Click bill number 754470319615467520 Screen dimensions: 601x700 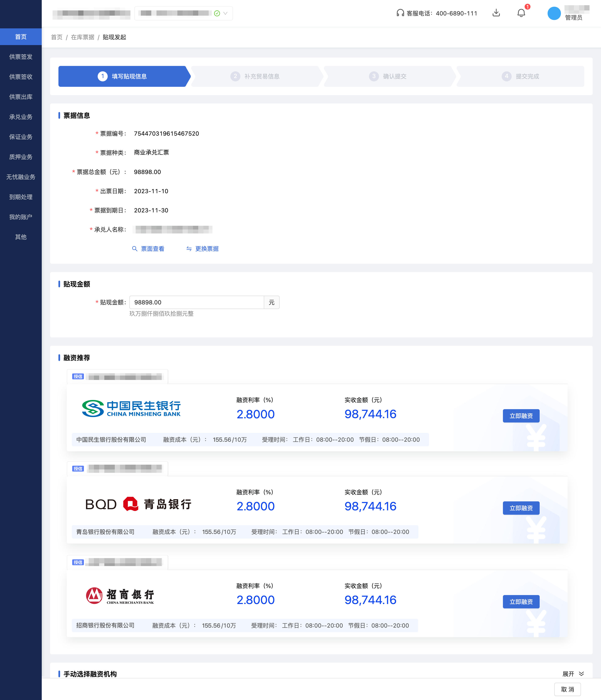tap(167, 134)
